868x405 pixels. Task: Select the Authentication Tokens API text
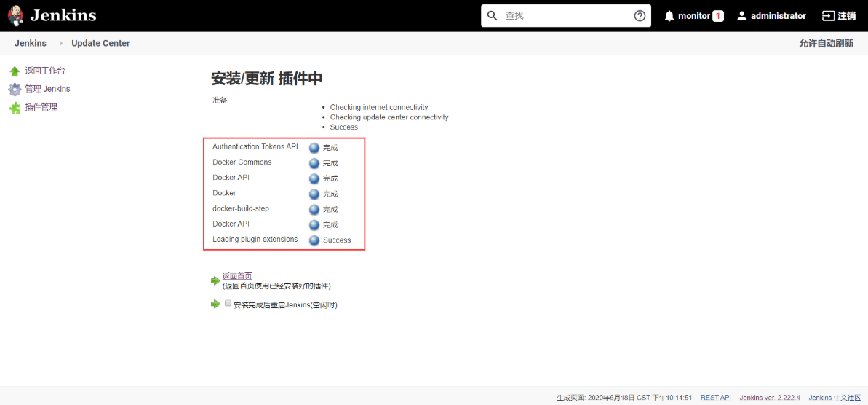click(255, 147)
